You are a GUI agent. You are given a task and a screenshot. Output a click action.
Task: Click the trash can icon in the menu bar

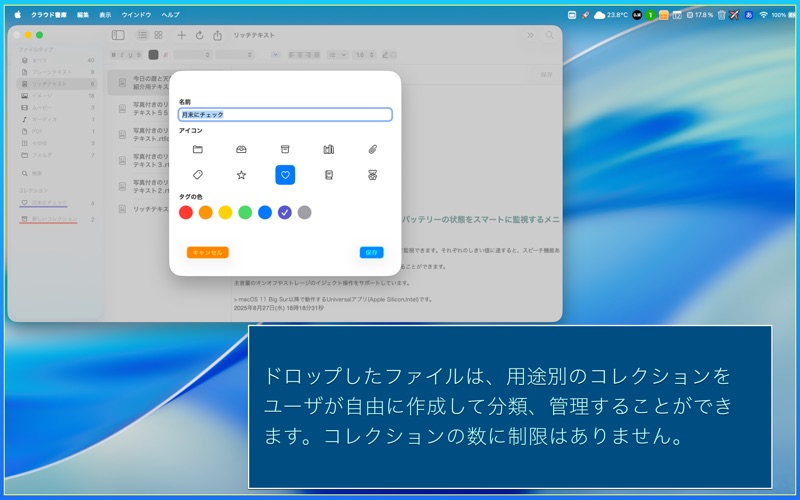point(721,15)
